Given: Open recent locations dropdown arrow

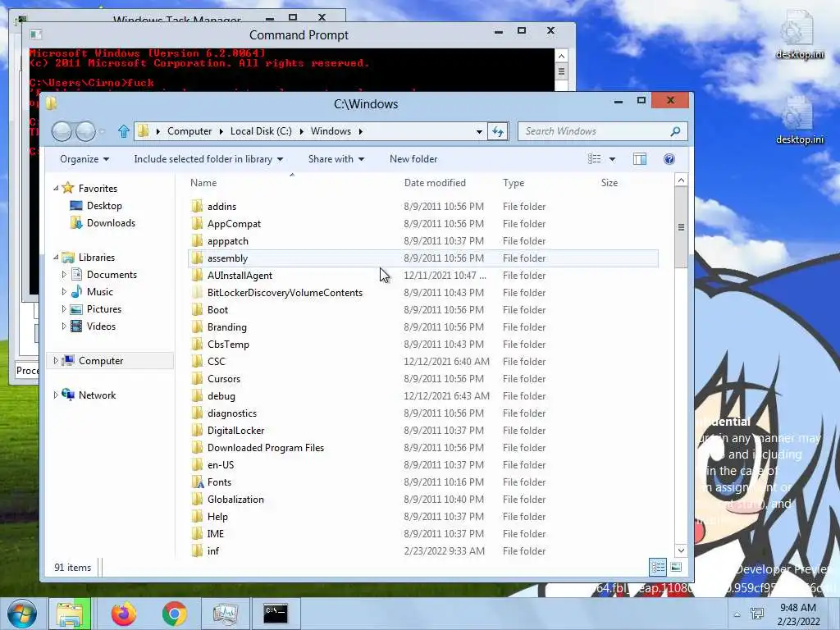Looking at the screenshot, I should (x=103, y=131).
